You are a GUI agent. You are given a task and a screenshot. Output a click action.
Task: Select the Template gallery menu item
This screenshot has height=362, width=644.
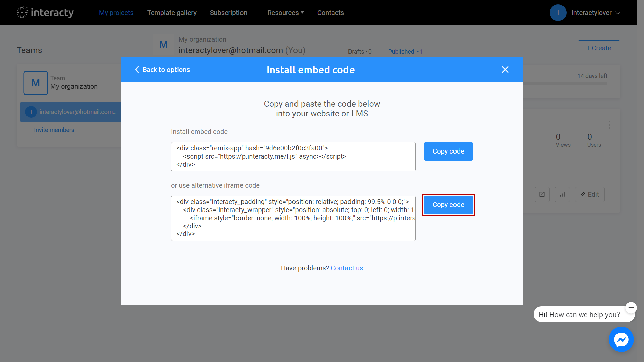coord(172,12)
